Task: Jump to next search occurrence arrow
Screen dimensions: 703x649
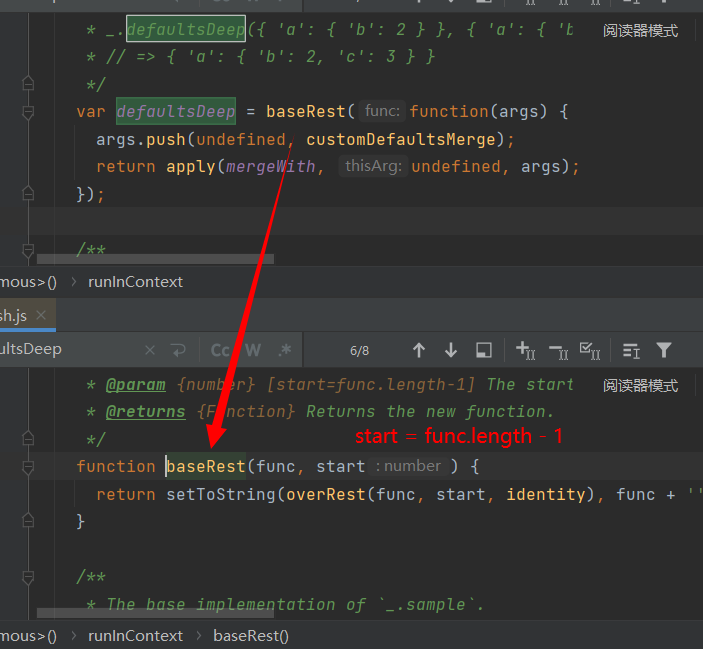Action: tap(451, 350)
